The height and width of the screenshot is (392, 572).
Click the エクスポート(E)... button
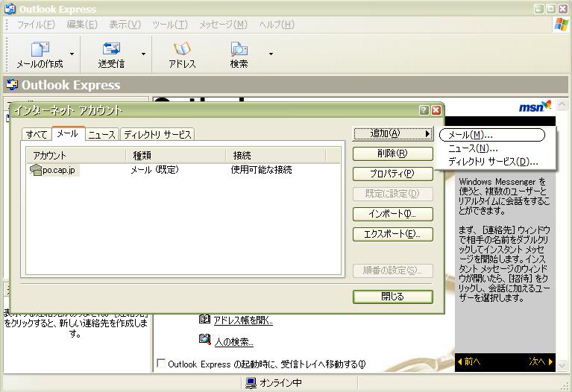tap(393, 234)
